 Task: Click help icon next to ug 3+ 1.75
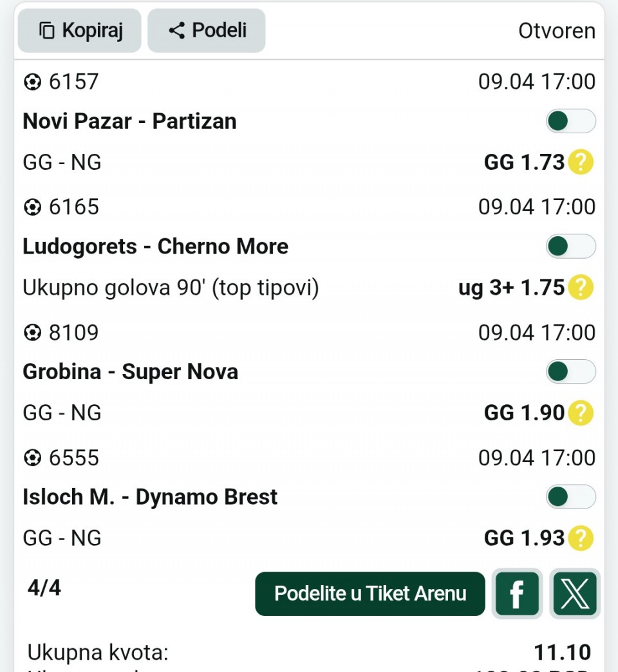pyautogui.click(x=580, y=288)
